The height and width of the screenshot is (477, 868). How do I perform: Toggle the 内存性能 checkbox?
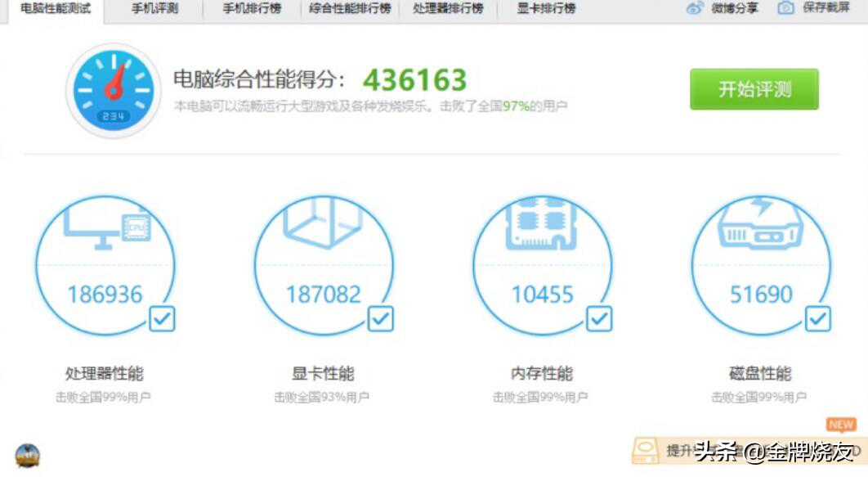pyautogui.click(x=599, y=318)
